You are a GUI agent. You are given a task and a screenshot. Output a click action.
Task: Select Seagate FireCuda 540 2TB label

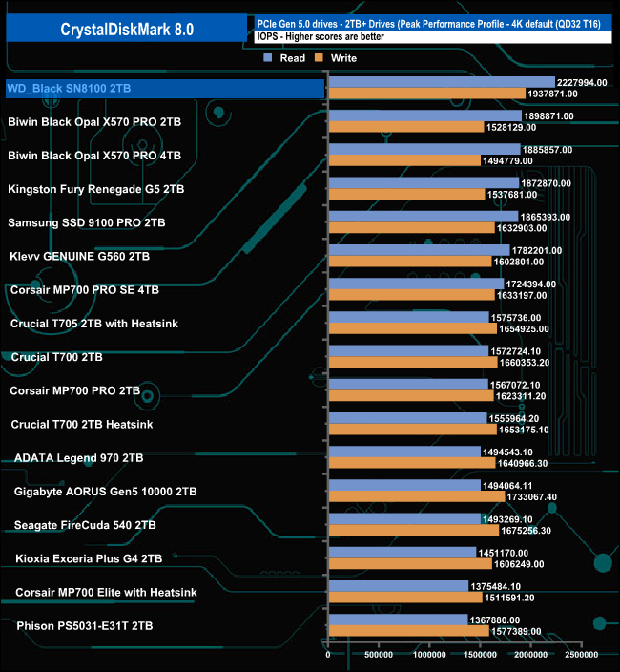85,525
